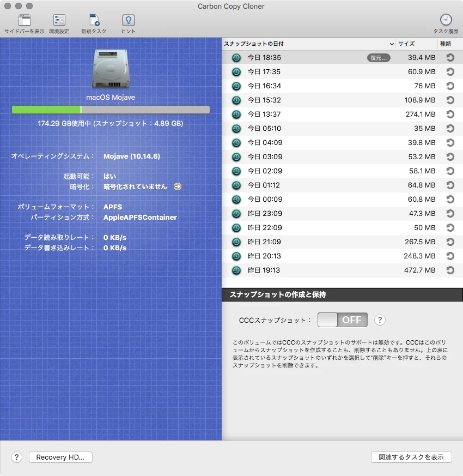This screenshot has height=476, width=463.
Task: Select the 今日 01:12 snapshot date
Action: pos(264,185)
